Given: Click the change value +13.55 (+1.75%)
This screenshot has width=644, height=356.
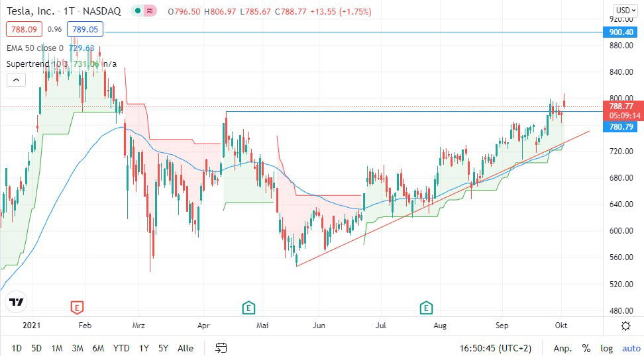Looking at the screenshot, I should tap(341, 11).
